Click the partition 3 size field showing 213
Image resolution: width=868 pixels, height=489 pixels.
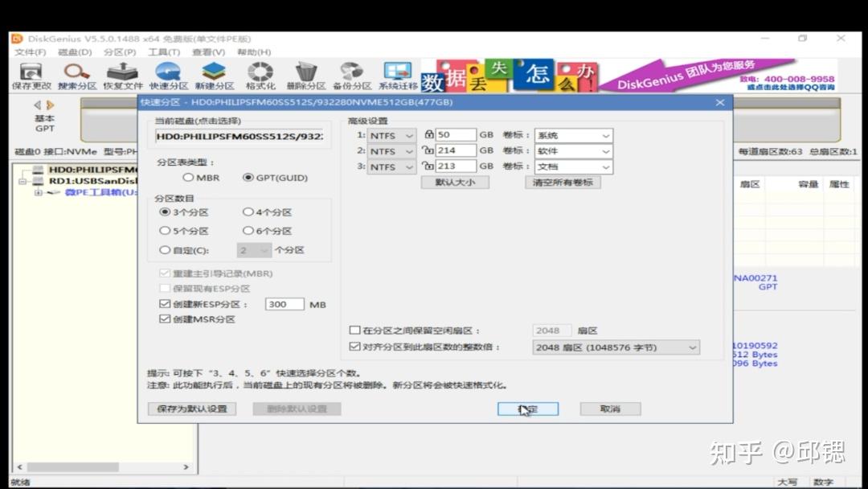[456, 166]
